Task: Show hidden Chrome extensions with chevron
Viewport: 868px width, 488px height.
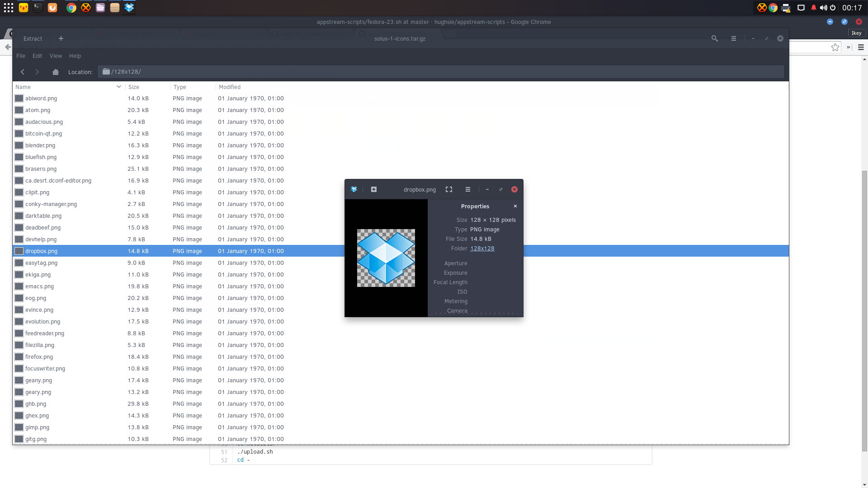Action: tap(849, 47)
